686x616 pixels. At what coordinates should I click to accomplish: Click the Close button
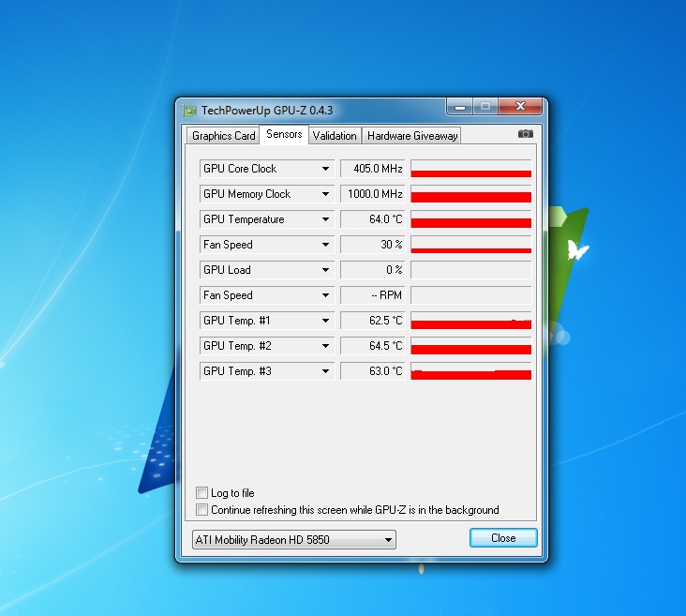click(x=503, y=537)
